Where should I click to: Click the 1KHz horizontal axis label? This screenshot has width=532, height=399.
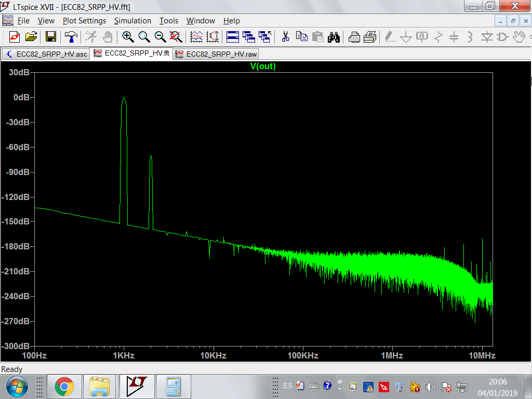click(124, 355)
